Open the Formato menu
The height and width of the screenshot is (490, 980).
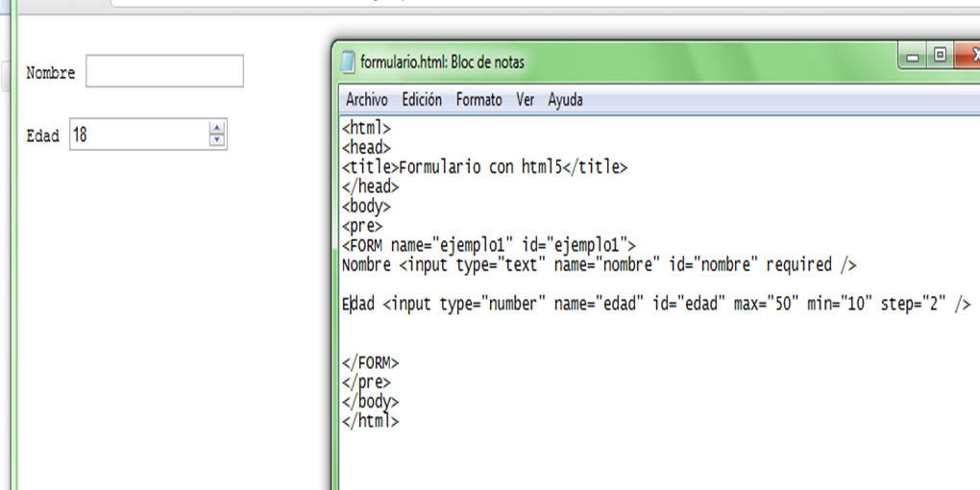pyautogui.click(x=478, y=100)
